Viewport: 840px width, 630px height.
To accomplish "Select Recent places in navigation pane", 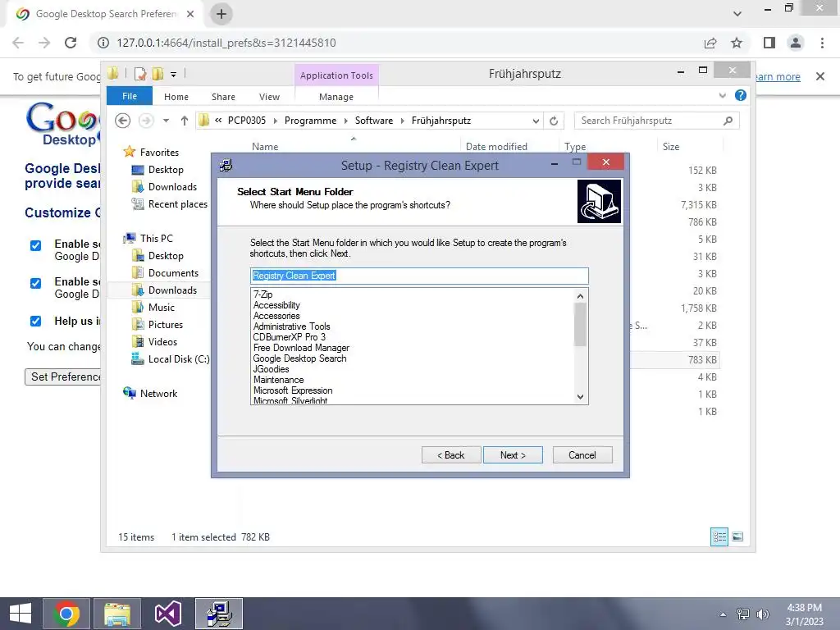I will (x=177, y=204).
